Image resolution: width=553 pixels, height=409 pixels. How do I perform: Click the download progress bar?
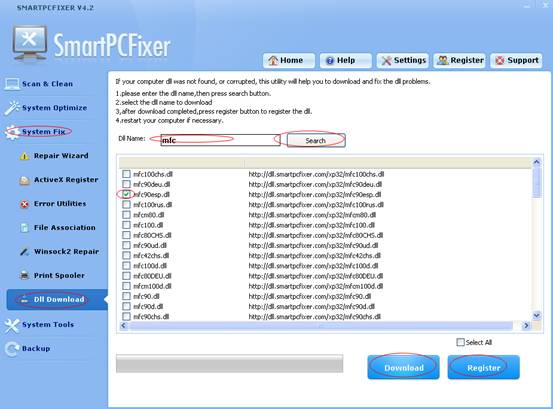230,364
